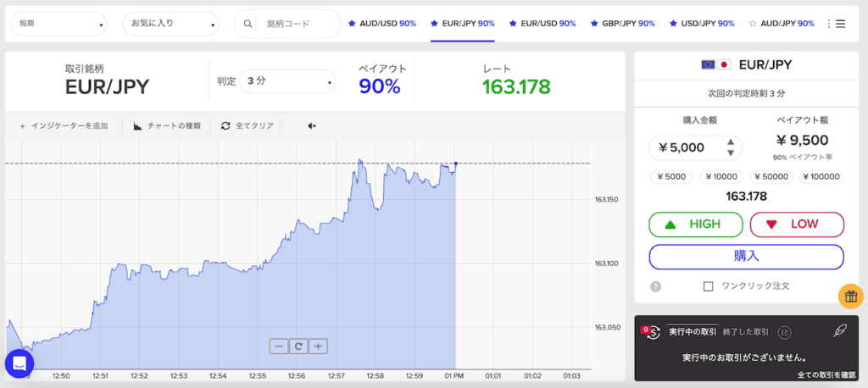
Task: Reset chart zoom with the refresh button
Action: [298, 346]
